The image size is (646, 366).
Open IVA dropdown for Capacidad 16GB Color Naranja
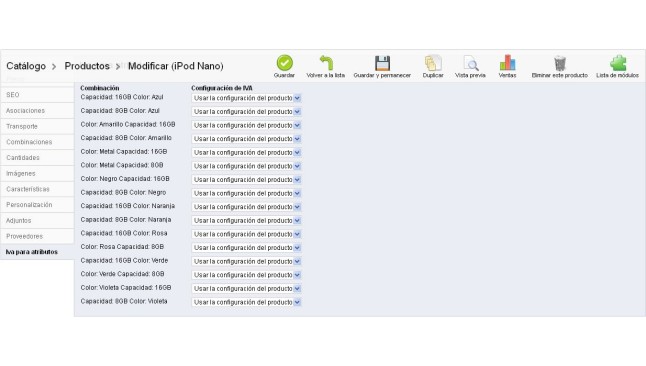pyautogui.click(x=246, y=207)
